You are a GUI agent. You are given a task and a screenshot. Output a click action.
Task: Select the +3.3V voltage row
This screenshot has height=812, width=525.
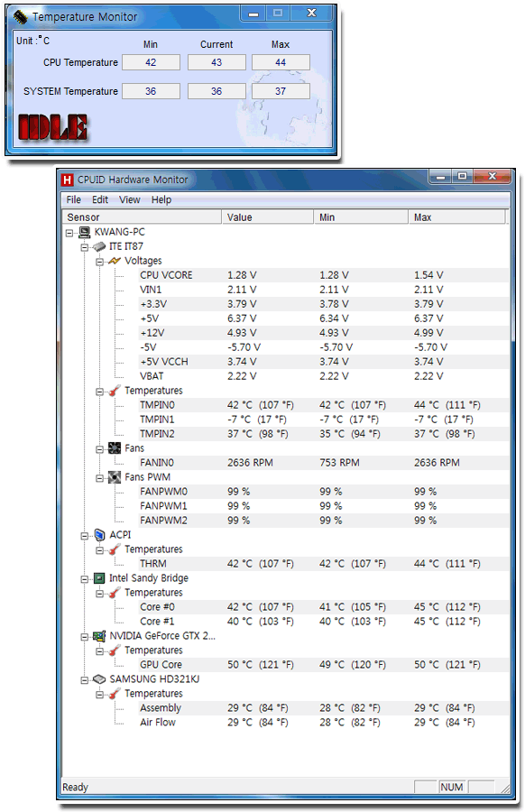(x=324, y=304)
